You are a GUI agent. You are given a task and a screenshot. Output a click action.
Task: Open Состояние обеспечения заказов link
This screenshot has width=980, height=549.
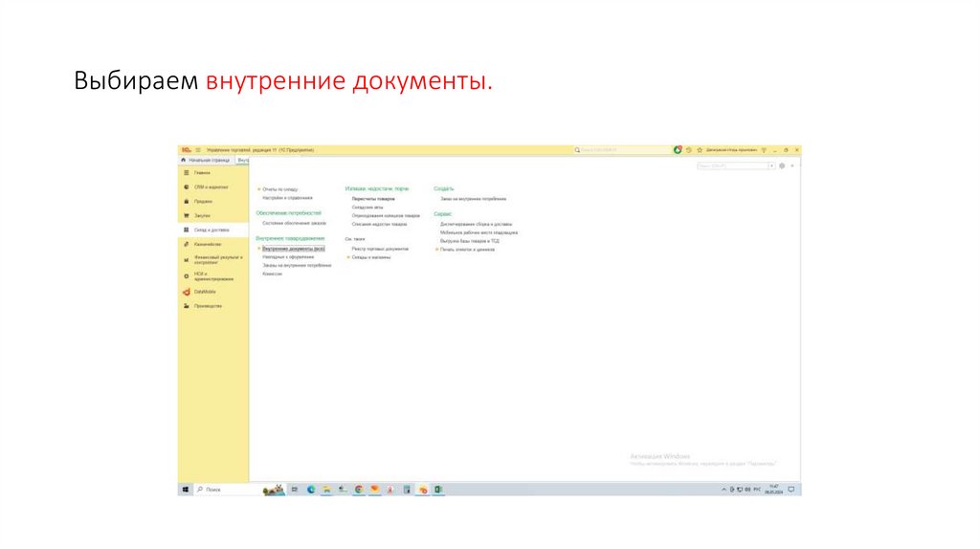[294, 223]
